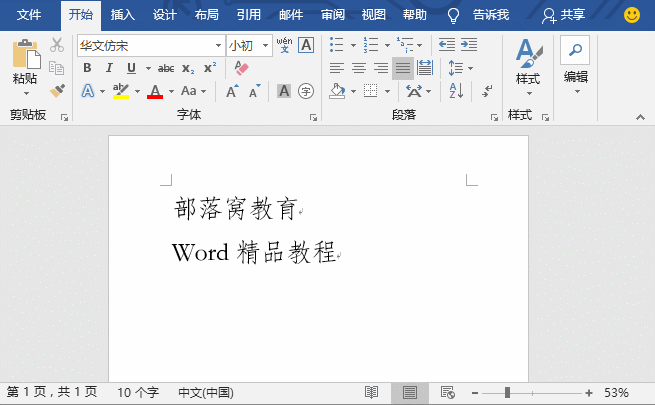Center align the text
655x405 pixels.
pyautogui.click(x=359, y=68)
